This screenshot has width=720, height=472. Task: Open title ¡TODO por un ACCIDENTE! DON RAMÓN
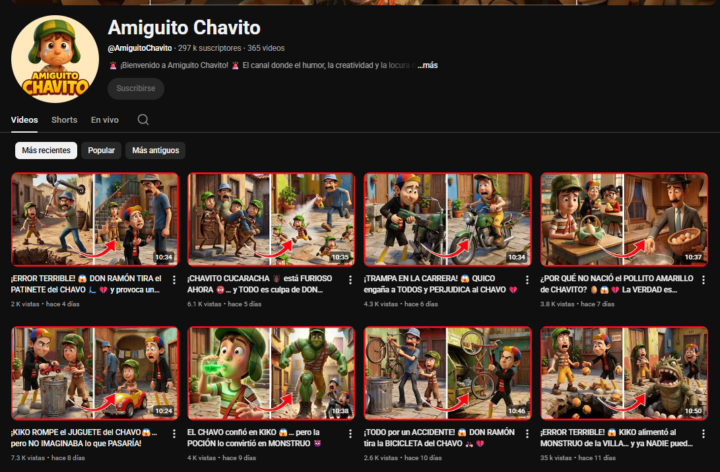(439, 438)
